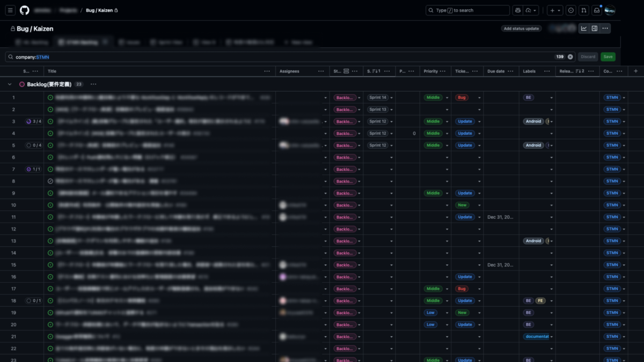Save the current filter view
The height and width of the screenshot is (362, 644).
[x=608, y=56]
